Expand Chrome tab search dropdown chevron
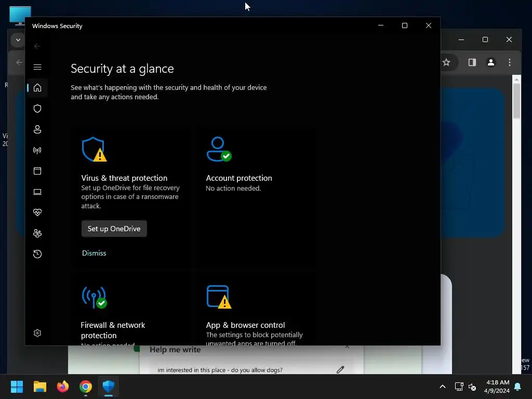This screenshot has width=532, height=399. pyautogui.click(x=18, y=40)
